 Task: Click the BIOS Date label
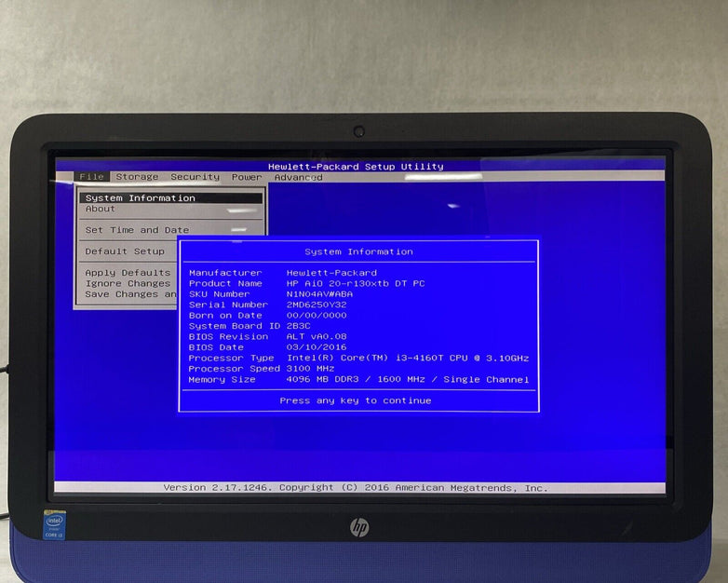point(216,347)
